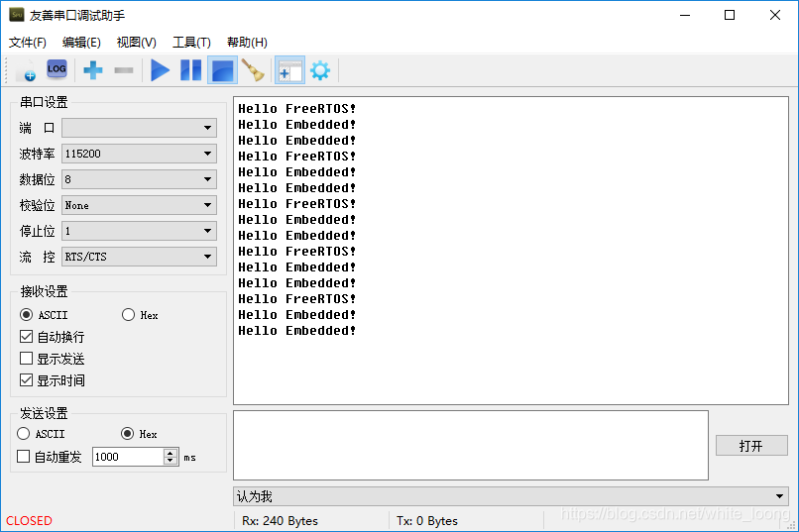Click the LOG recording icon
The width and height of the screenshot is (799, 532).
click(x=57, y=69)
